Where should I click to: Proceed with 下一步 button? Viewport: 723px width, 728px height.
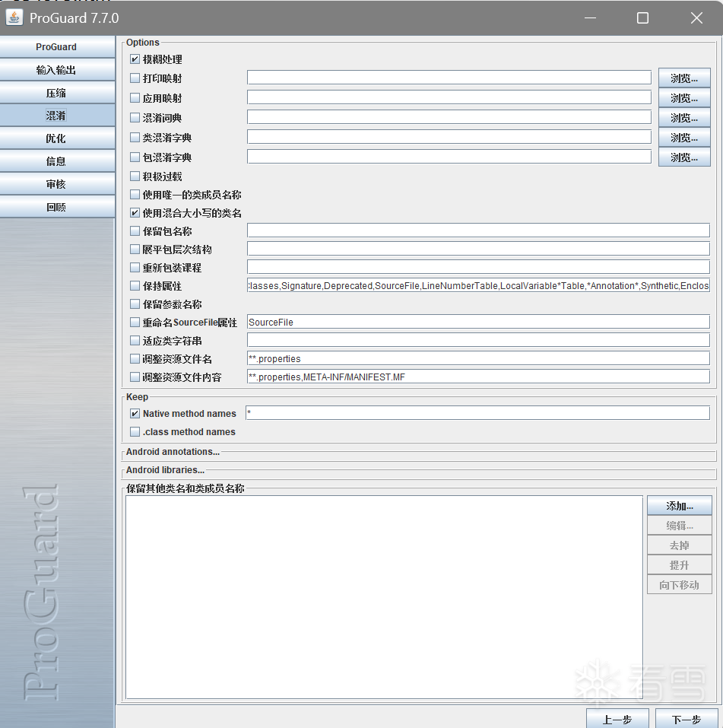686,719
